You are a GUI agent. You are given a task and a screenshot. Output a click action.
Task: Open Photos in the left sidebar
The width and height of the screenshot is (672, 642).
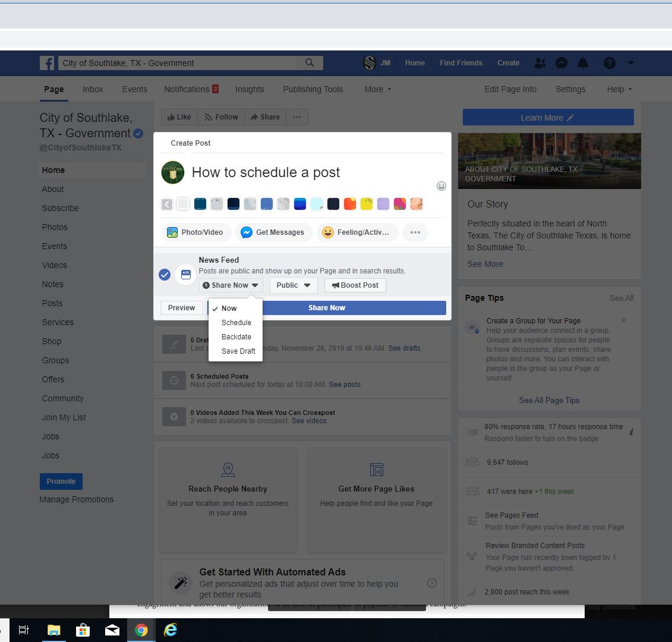pos(55,227)
